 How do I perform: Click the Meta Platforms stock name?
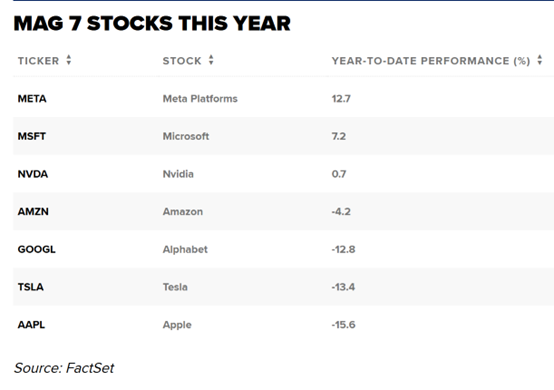200,99
